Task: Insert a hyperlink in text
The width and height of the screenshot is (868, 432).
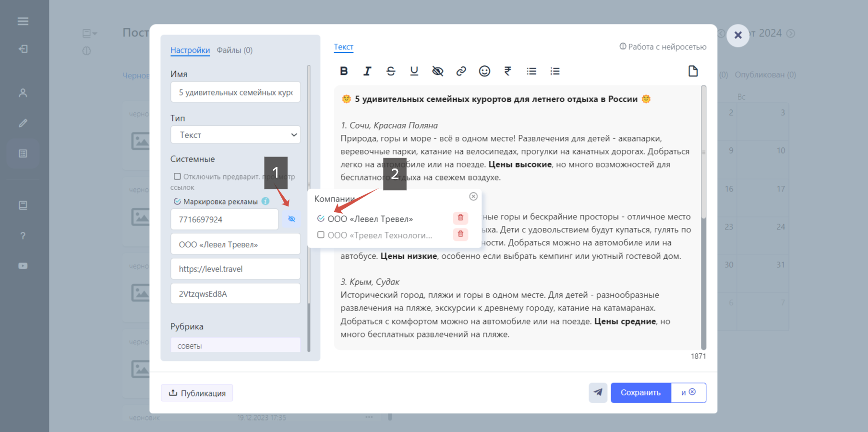Action: click(x=461, y=71)
